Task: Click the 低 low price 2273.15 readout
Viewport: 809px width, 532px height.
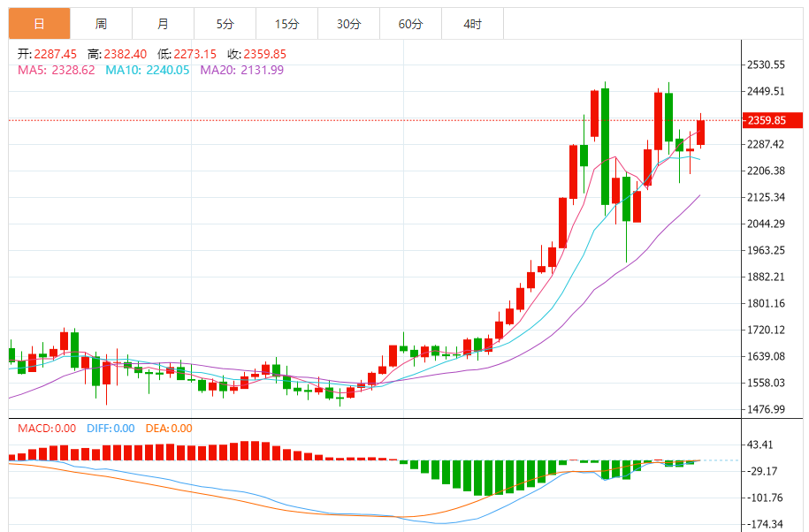Action: pyautogui.click(x=187, y=54)
